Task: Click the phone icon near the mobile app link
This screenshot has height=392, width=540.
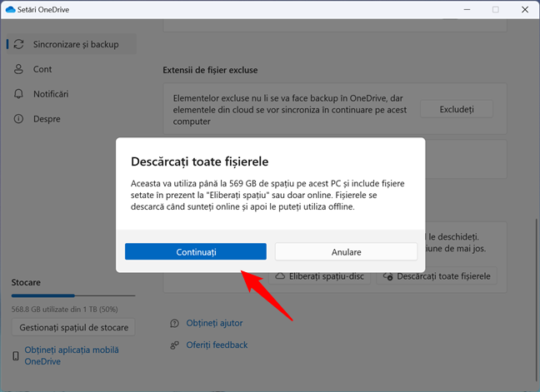Action: [x=16, y=356]
